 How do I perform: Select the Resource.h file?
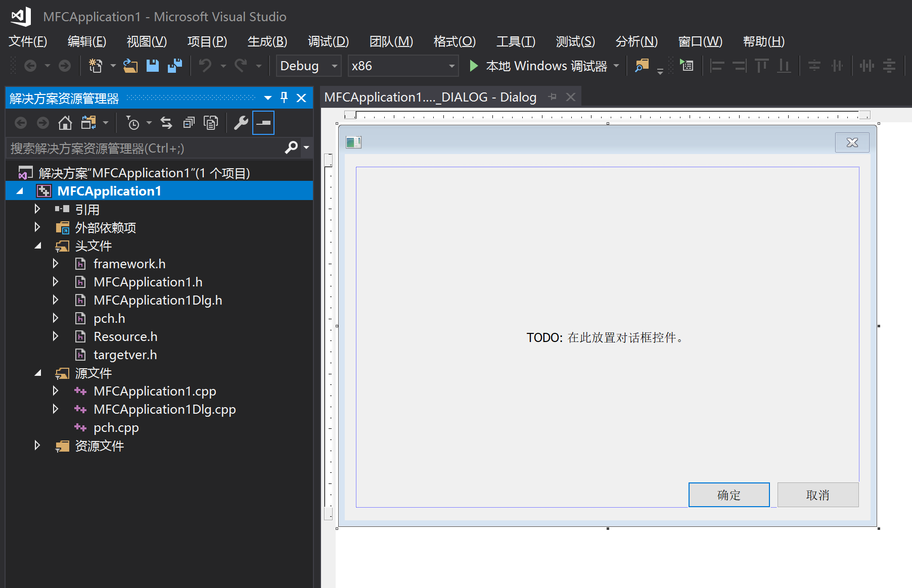125,336
